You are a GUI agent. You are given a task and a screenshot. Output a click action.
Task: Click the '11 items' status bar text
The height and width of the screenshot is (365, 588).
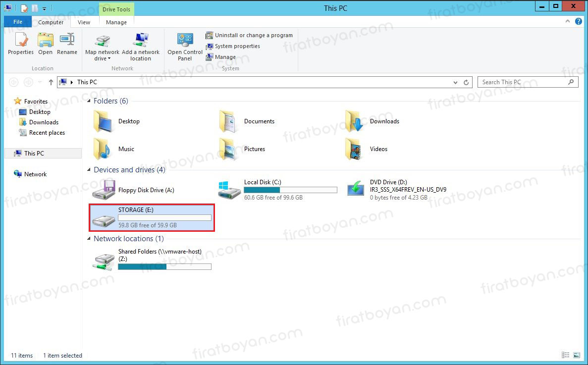[x=22, y=355]
